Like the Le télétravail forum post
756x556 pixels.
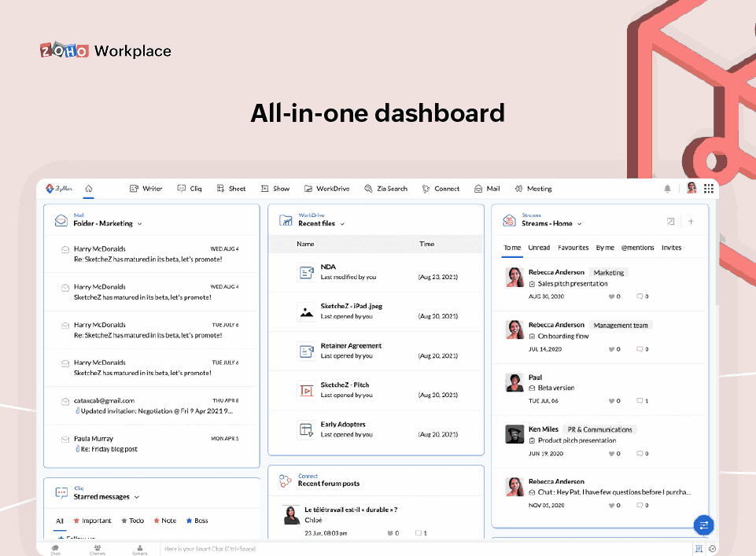(390, 533)
